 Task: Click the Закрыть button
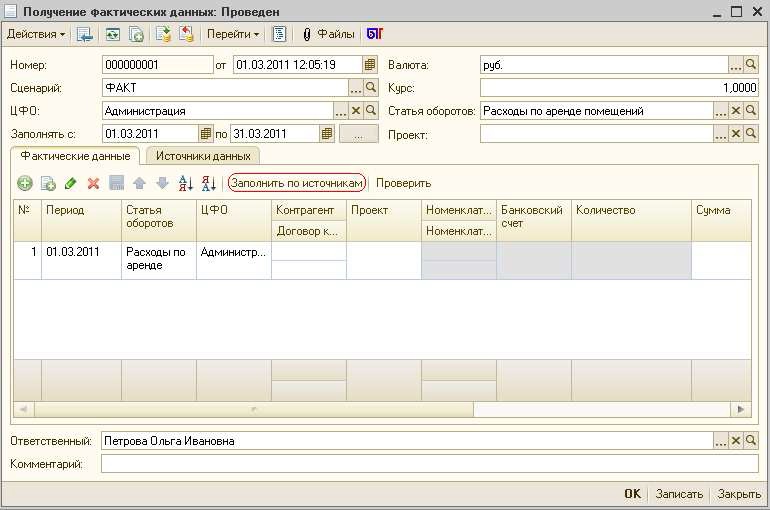pos(739,494)
